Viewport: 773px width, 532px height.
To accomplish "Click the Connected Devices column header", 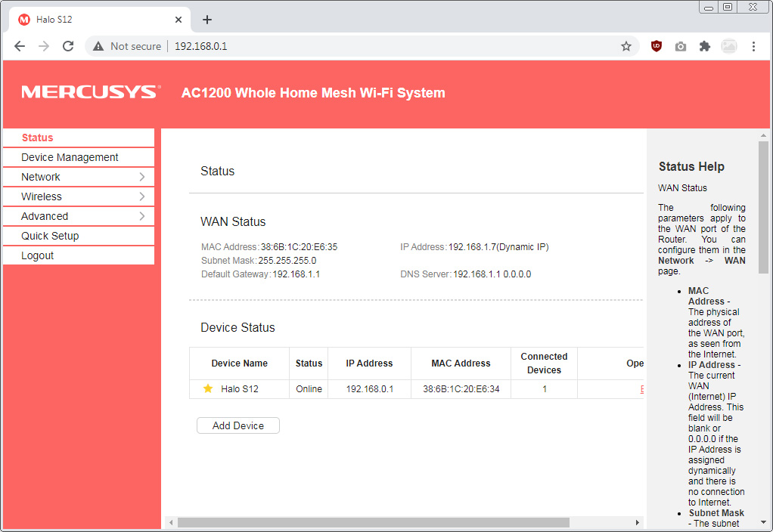I will tap(544, 363).
